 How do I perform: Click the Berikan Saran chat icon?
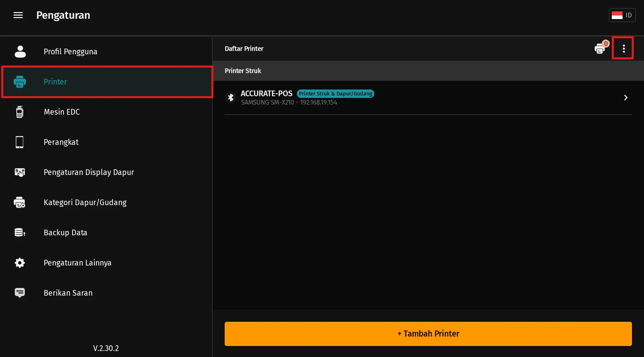pyautogui.click(x=20, y=293)
